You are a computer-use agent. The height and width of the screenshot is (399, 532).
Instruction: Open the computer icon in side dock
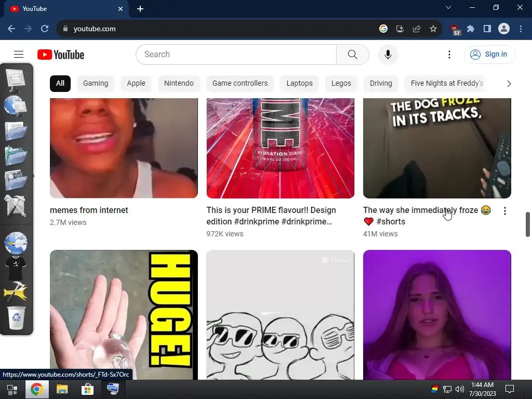15,79
